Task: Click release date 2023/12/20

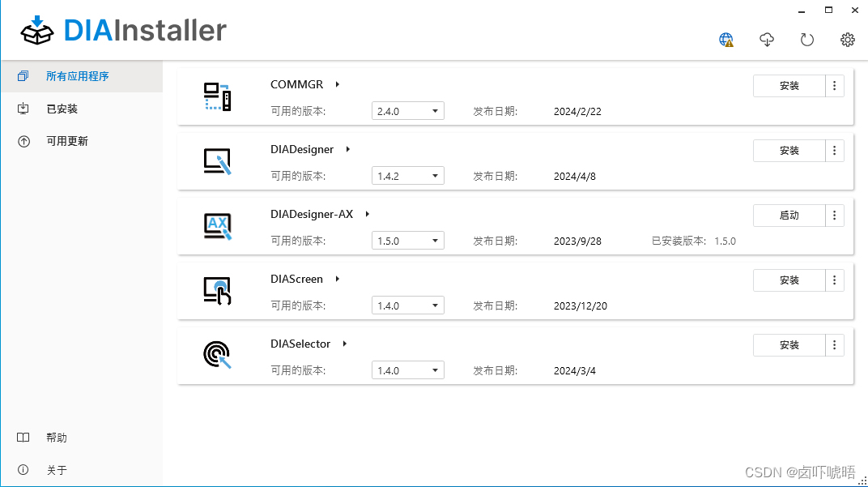Action: 580,305
